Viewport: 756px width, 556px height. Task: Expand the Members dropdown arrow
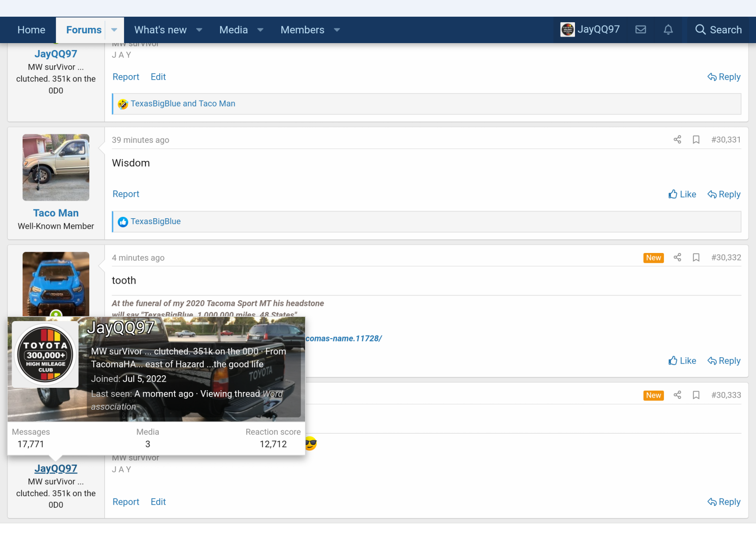pos(337,30)
